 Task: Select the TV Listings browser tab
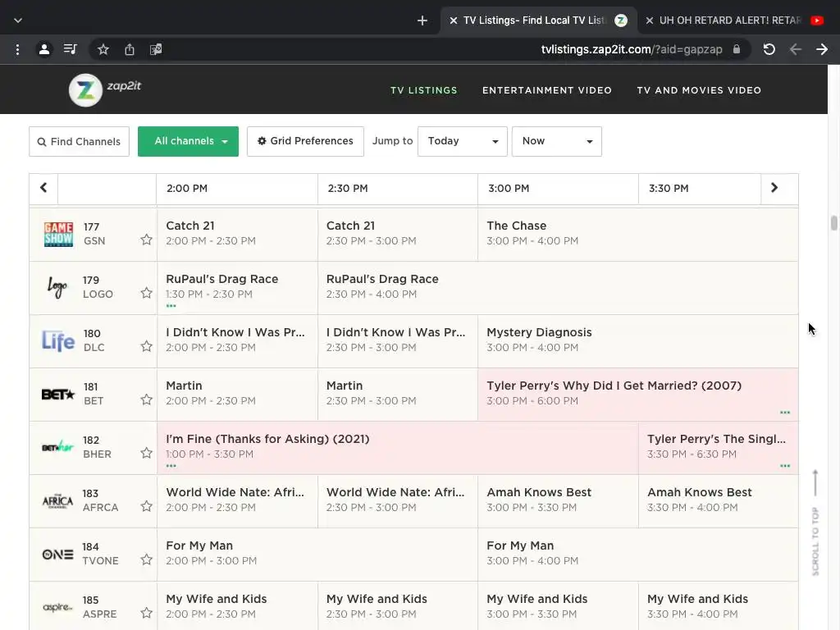coord(539,21)
